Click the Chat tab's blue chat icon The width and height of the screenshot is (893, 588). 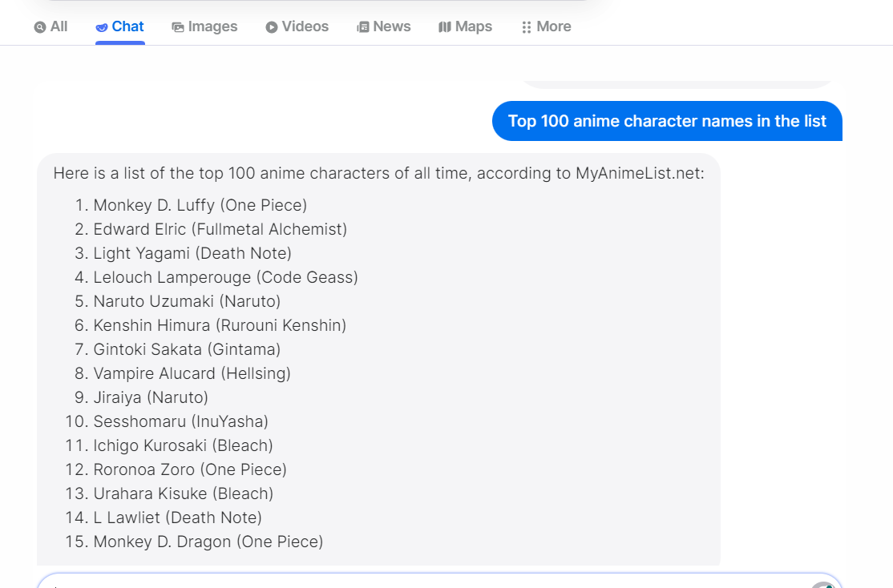102,27
